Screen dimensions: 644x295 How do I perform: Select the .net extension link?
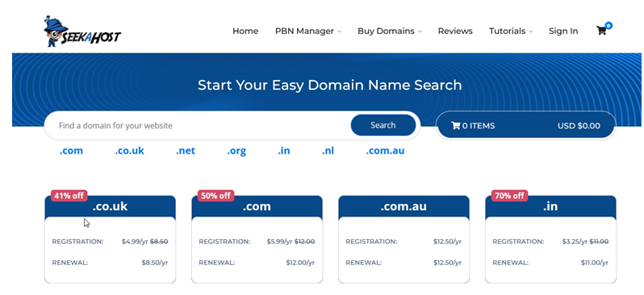pyautogui.click(x=186, y=150)
